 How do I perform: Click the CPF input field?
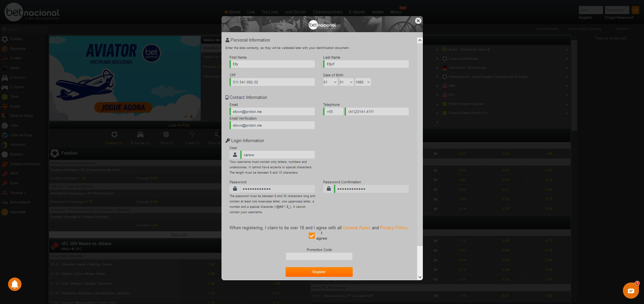pyautogui.click(x=272, y=82)
